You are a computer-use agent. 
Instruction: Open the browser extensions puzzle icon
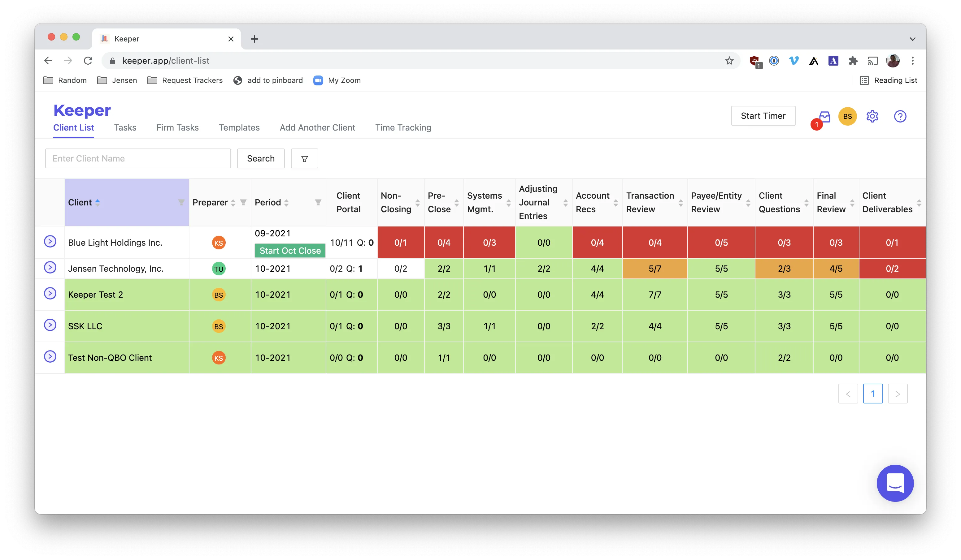[853, 61]
